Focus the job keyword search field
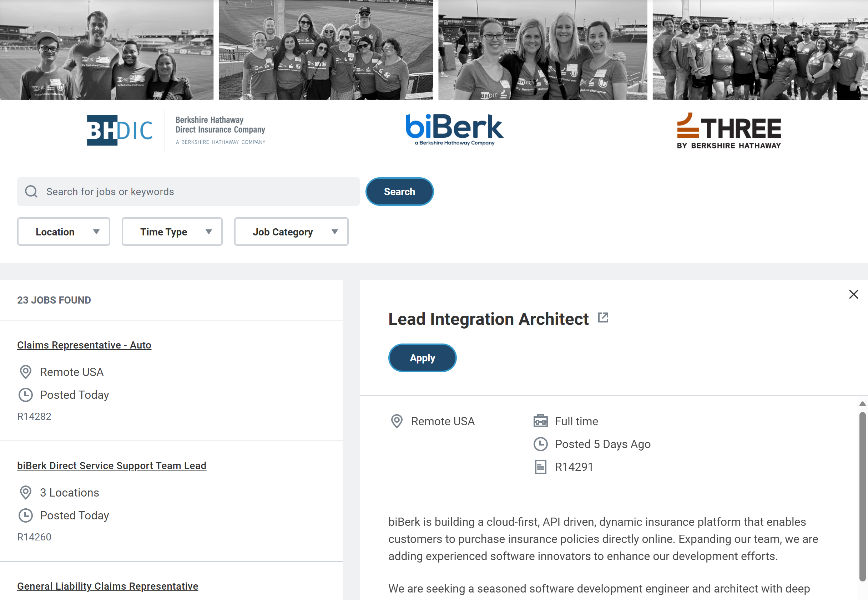Viewport: 868px width, 600px height. [x=188, y=191]
